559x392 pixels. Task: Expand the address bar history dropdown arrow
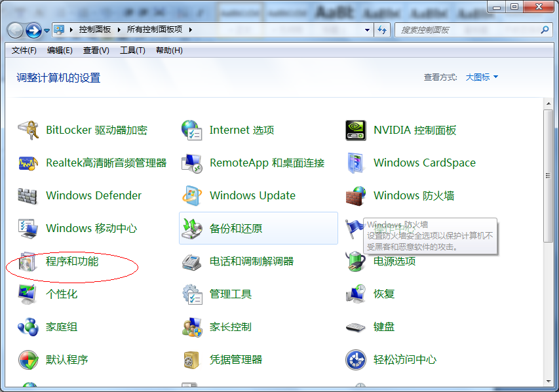pos(368,30)
